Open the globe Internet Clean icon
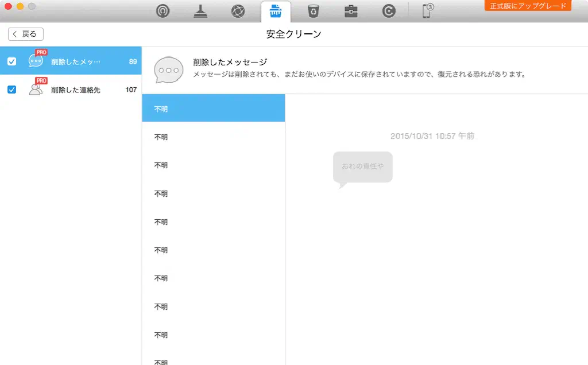 click(x=238, y=11)
